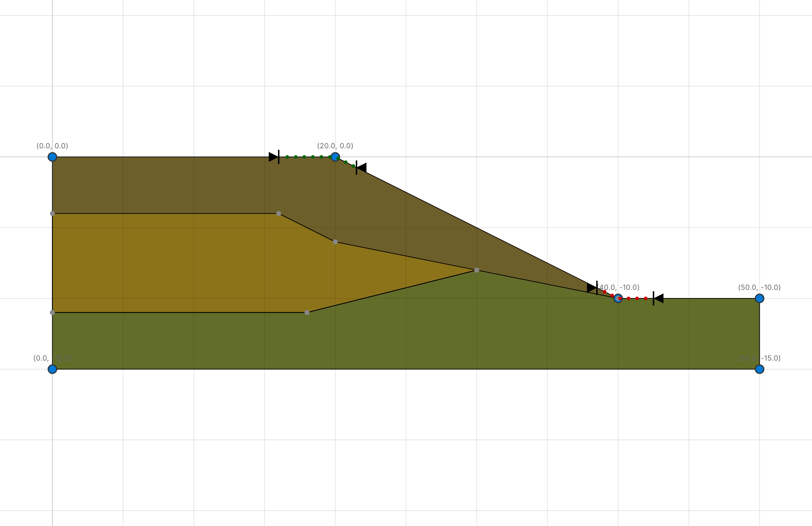
Task: Click the right green-limit arrow marker on the upper slope
Action: [x=361, y=168]
